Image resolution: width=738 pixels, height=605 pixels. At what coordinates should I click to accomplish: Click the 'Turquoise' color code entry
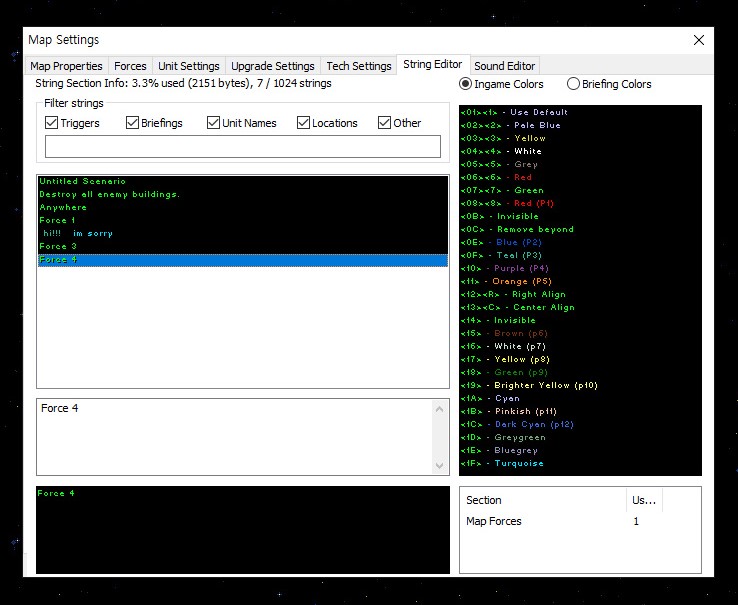(502, 464)
